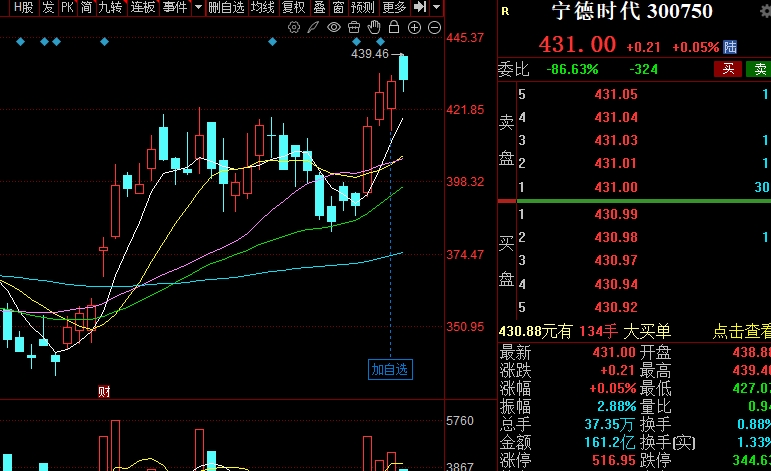This screenshot has width=771, height=471.
Task: Click the 加自选 button on the chart
Action: pos(390,369)
